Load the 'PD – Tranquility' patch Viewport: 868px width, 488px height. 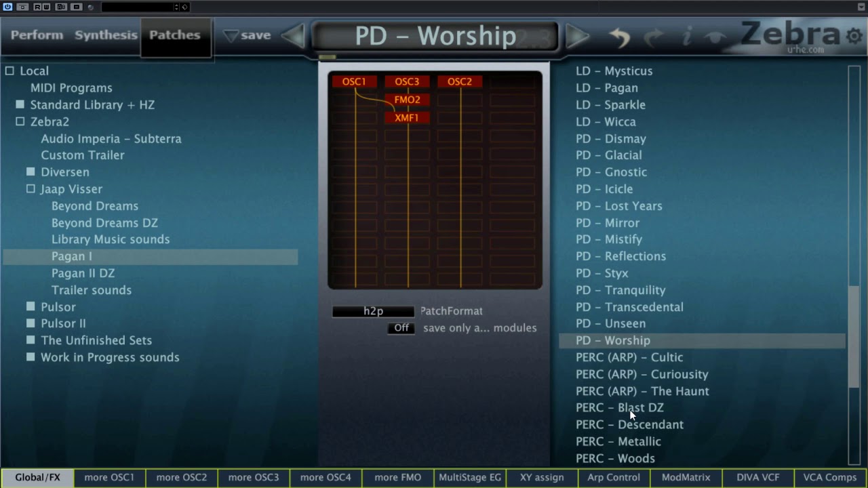pos(620,290)
